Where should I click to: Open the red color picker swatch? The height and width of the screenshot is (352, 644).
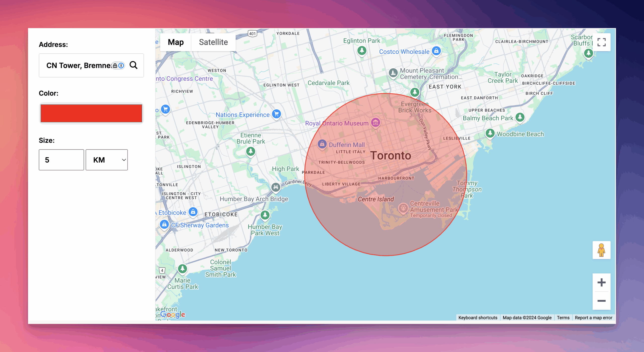(91, 113)
